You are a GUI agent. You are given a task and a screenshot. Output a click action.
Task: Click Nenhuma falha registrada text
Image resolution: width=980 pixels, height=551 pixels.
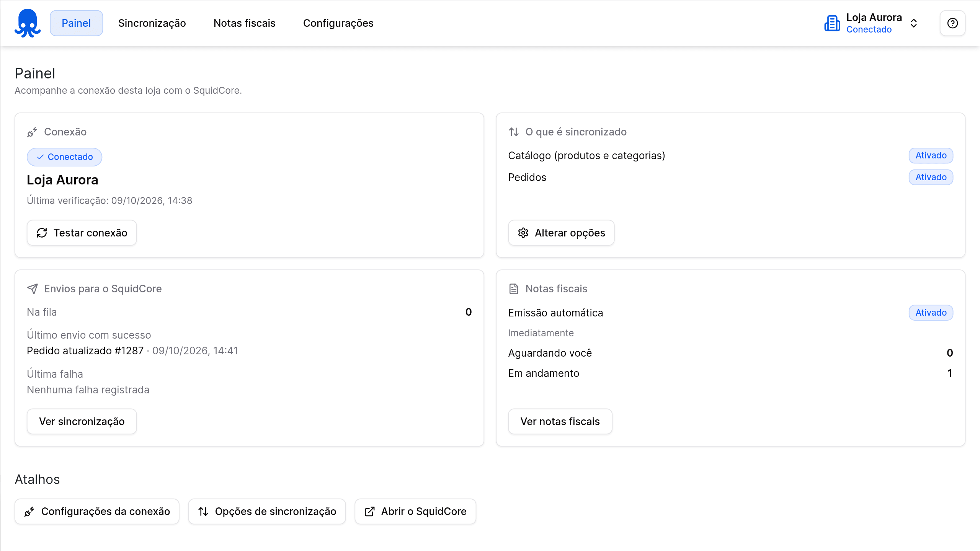pos(88,390)
